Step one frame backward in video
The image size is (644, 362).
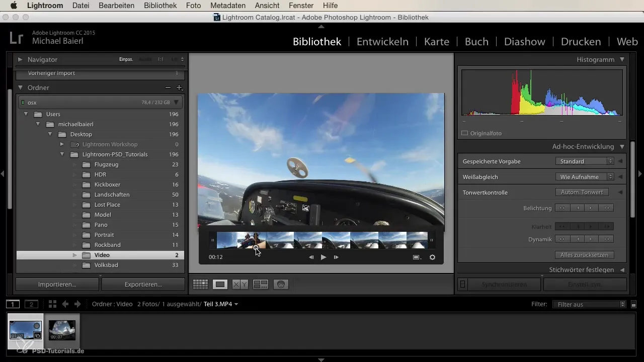point(311,257)
